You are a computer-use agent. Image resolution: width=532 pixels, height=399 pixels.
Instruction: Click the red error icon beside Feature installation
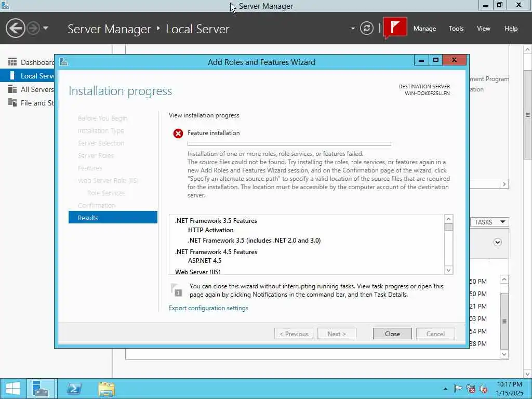click(178, 134)
